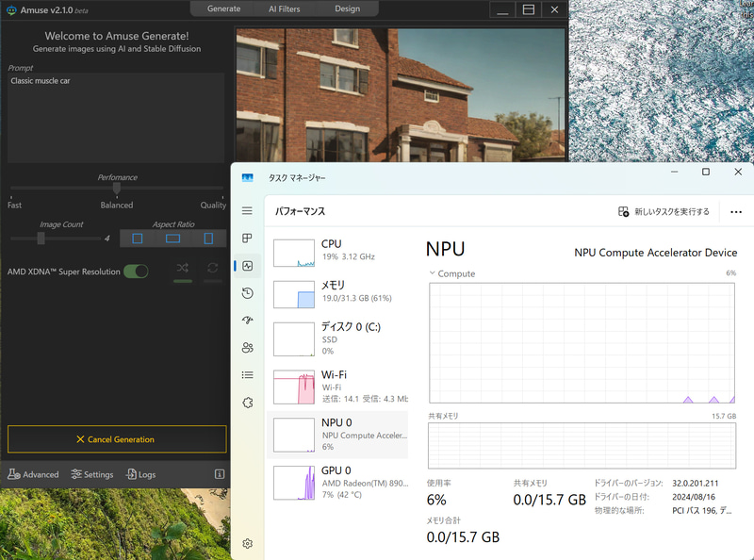Select NPU 0 in the performance list
754x560 pixels.
(x=338, y=435)
